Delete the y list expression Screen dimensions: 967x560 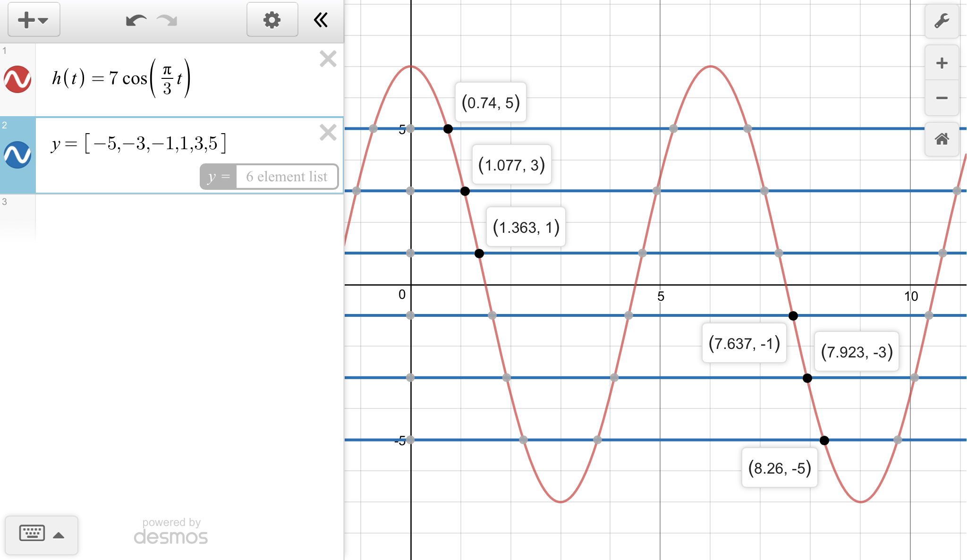(x=328, y=133)
